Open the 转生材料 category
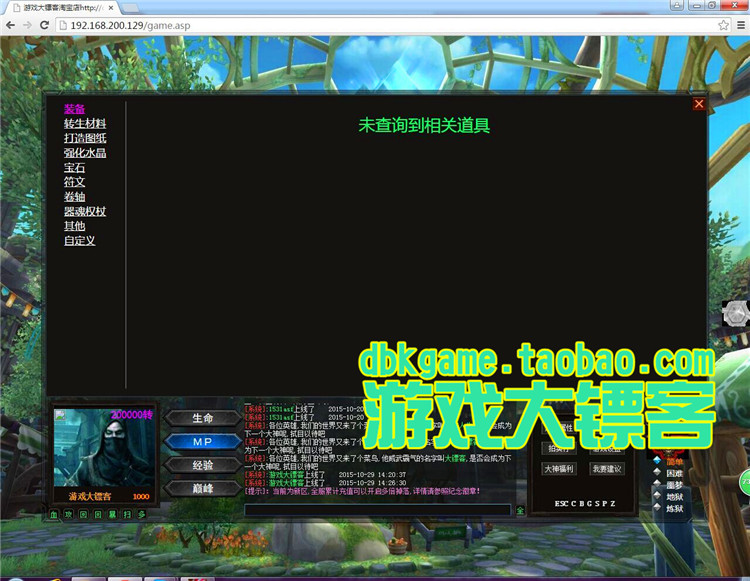The image size is (750, 581). (85, 123)
